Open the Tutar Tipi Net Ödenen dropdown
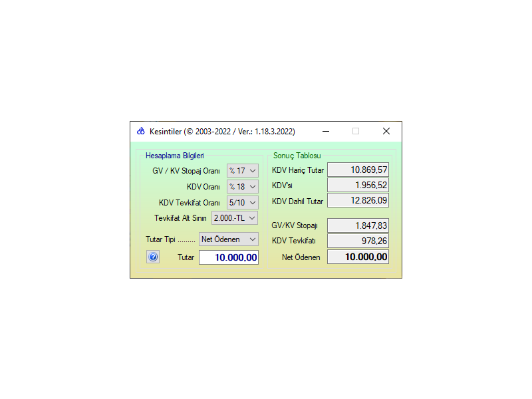Screen dimensions: 532x399 pyautogui.click(x=229, y=239)
